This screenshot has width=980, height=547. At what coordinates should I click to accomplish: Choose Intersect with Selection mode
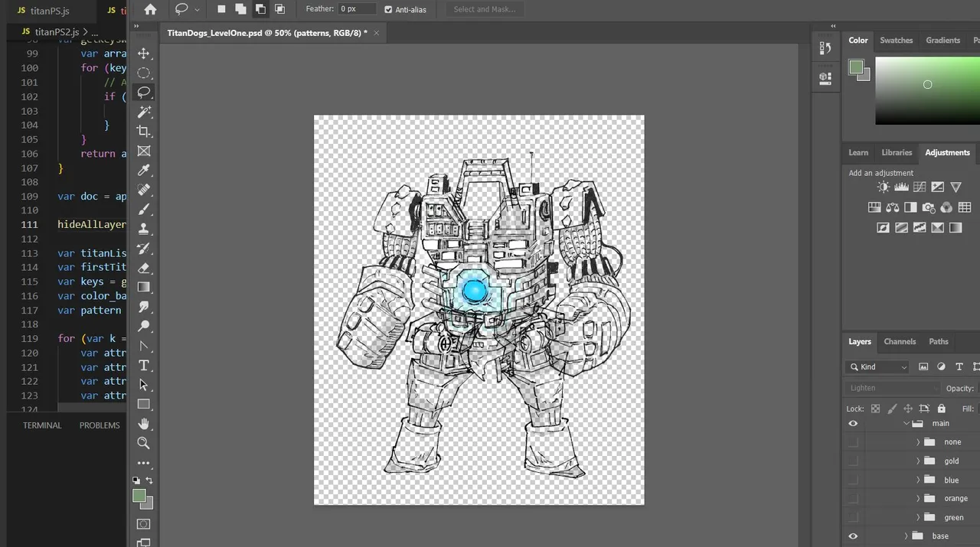279,9
